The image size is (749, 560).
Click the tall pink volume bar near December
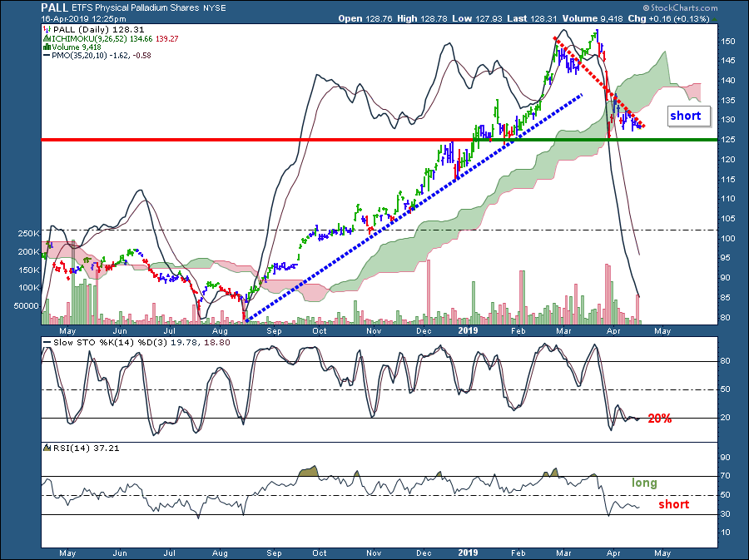coord(429,290)
